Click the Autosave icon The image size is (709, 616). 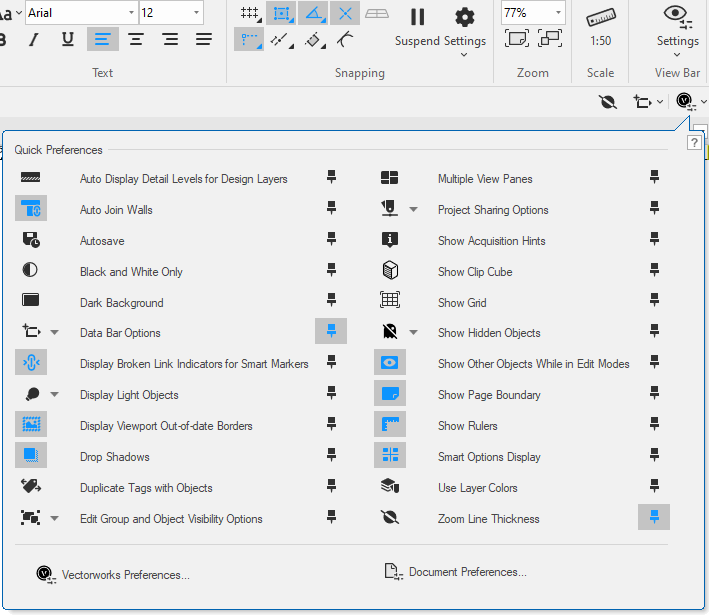click(31, 240)
